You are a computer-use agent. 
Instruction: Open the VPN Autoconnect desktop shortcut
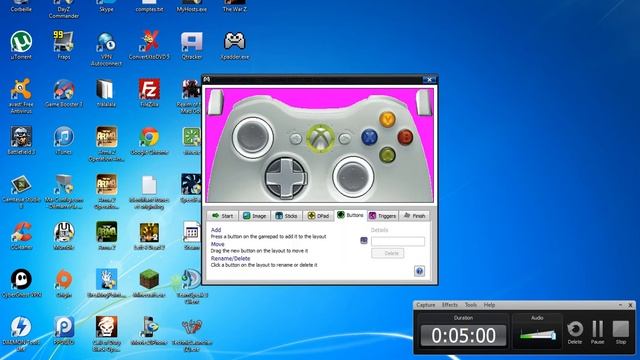[x=106, y=48]
